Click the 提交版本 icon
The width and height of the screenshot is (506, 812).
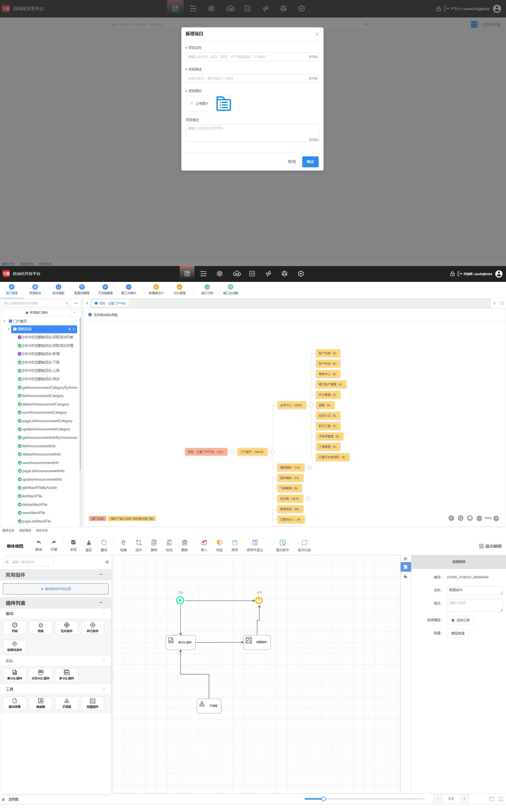[x=282, y=542]
